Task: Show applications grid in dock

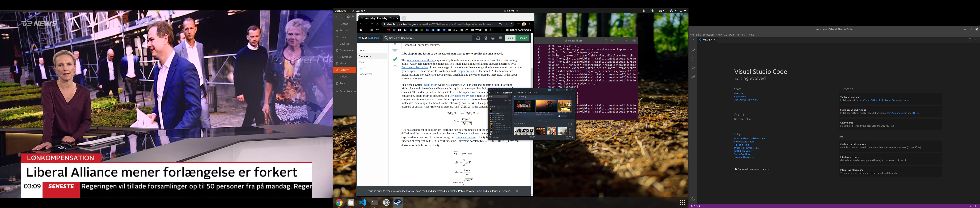Action: pyautogui.click(x=682, y=203)
